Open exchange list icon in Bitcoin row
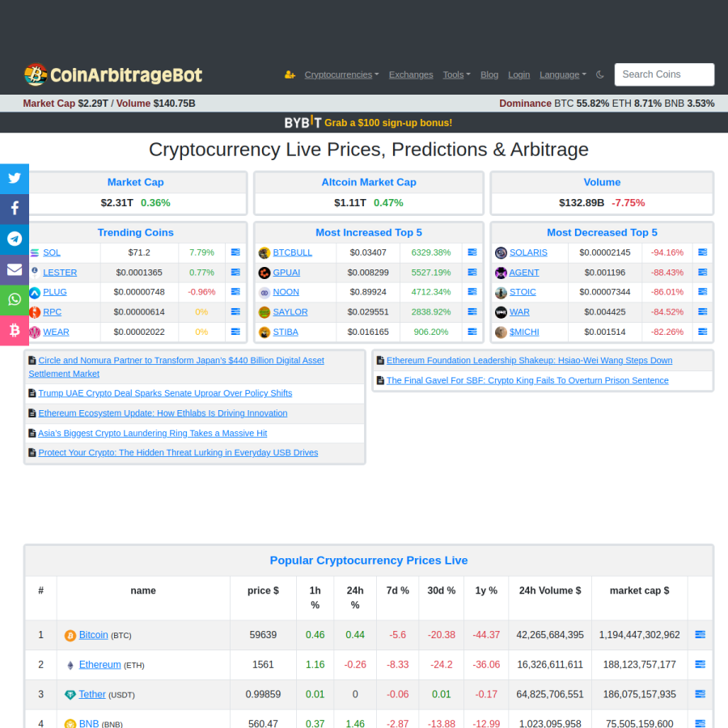 700,635
